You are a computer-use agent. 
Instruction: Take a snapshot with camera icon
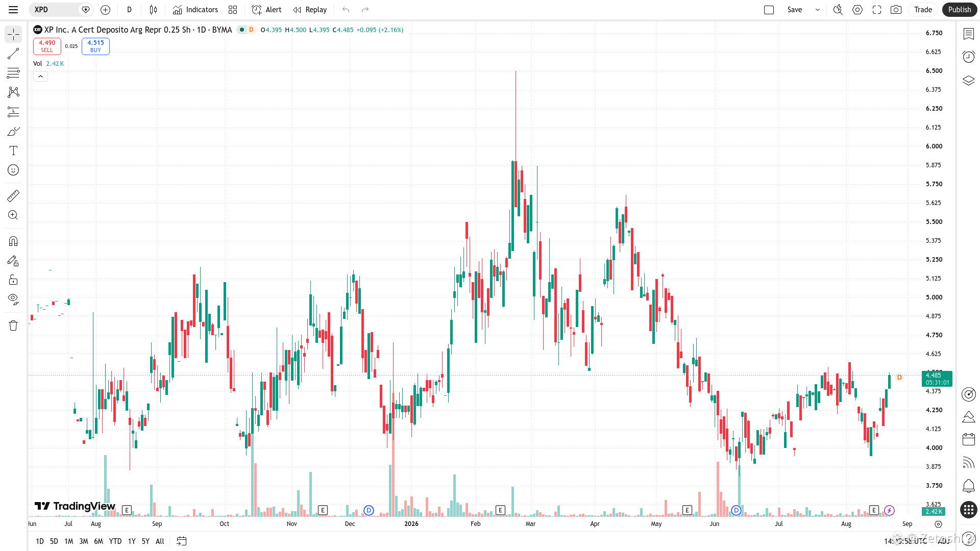point(896,10)
